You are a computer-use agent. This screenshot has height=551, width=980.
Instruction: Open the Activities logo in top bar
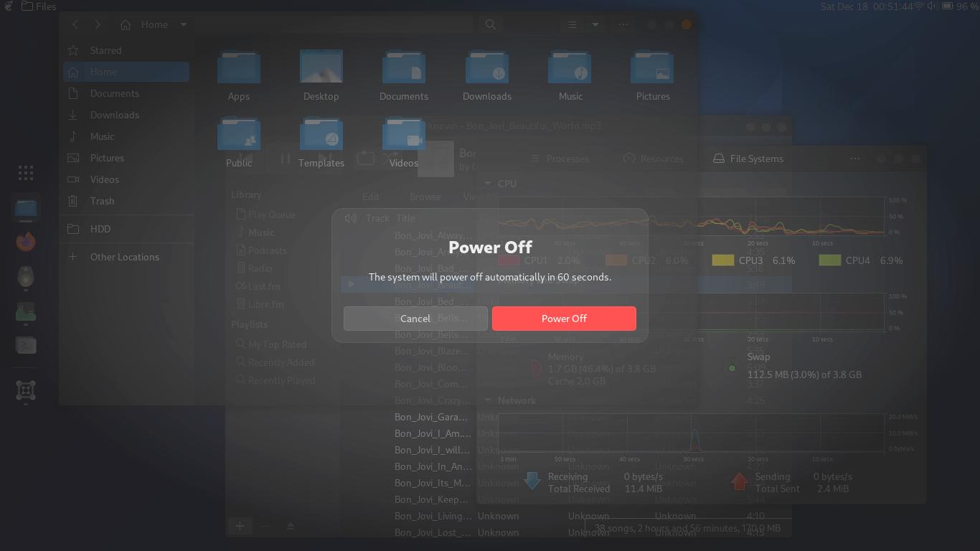tap(7, 6)
